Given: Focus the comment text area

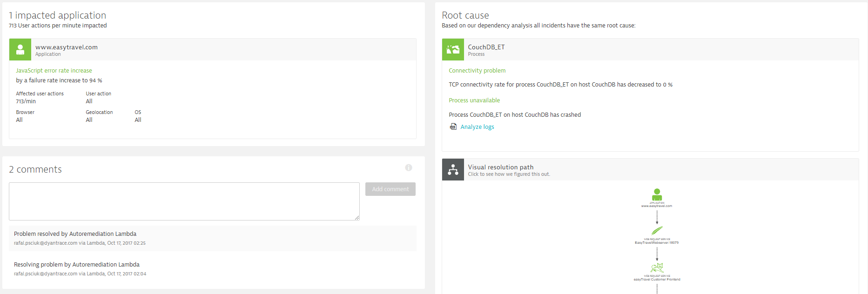Looking at the screenshot, I should [x=184, y=201].
